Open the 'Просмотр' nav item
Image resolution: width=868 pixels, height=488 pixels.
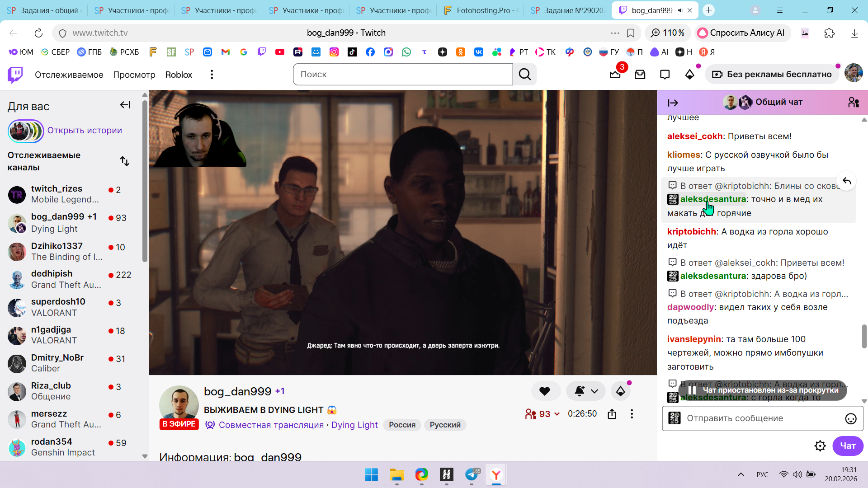(134, 75)
